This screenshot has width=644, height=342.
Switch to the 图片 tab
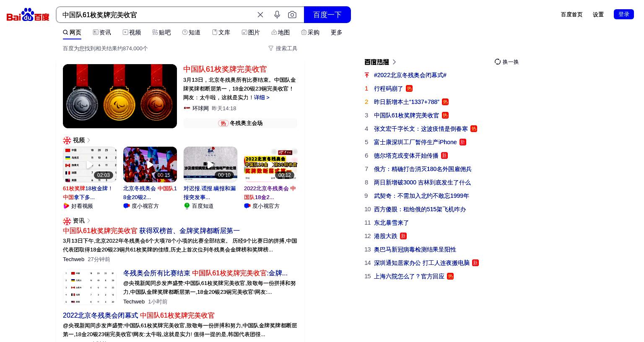click(x=251, y=32)
